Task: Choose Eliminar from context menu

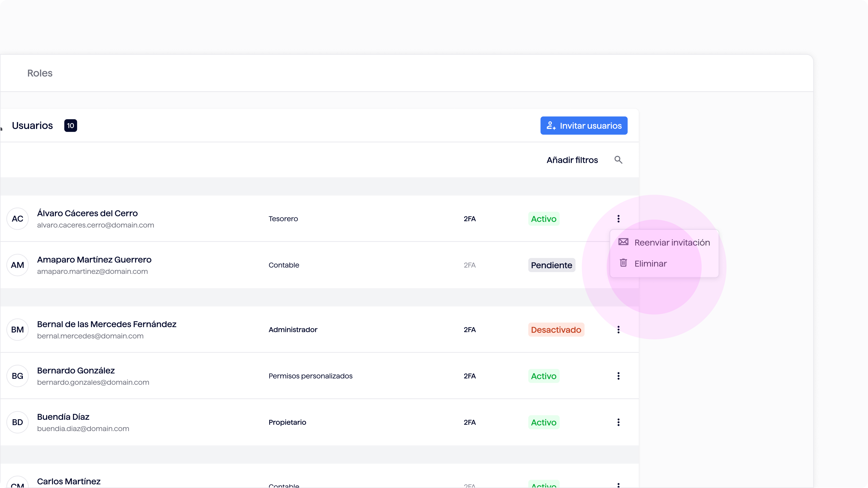Action: pos(650,264)
